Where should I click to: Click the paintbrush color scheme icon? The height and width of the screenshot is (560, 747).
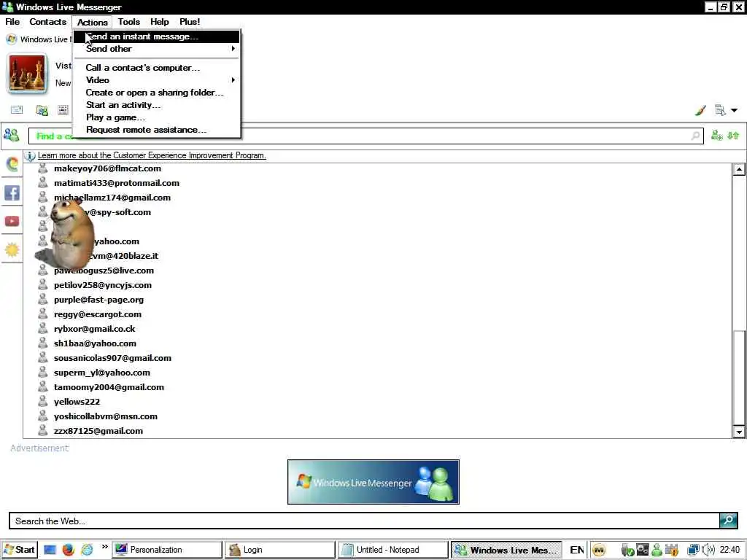tap(700, 111)
